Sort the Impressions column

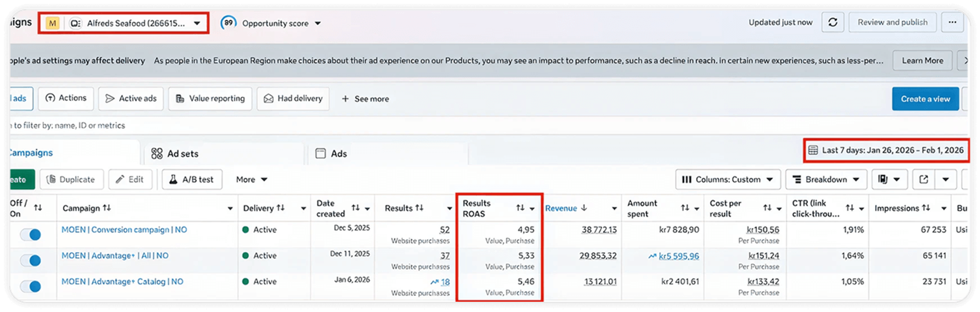pos(926,208)
